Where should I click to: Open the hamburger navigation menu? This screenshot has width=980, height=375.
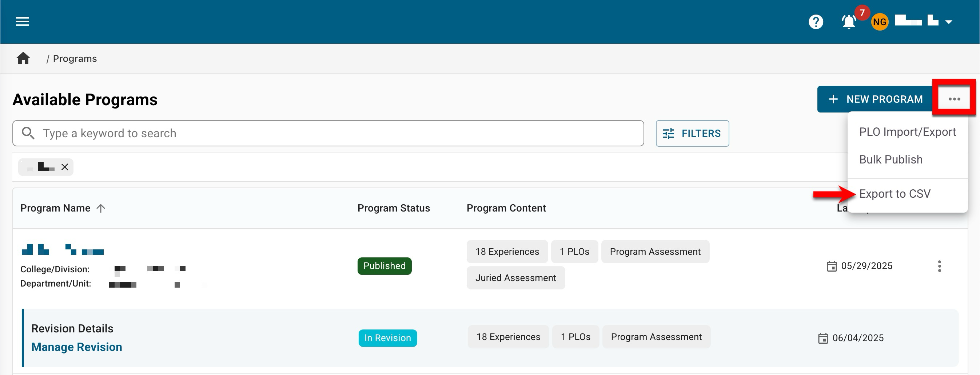pyautogui.click(x=23, y=22)
